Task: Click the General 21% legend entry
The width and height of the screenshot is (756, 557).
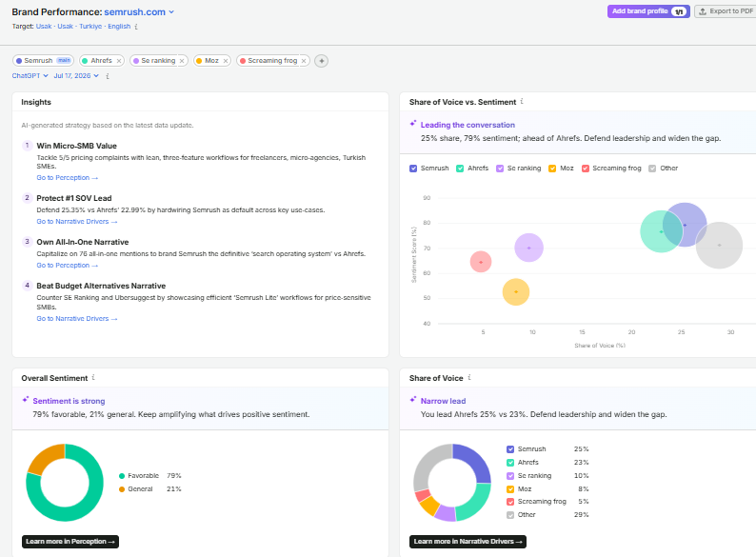Action: [149, 489]
